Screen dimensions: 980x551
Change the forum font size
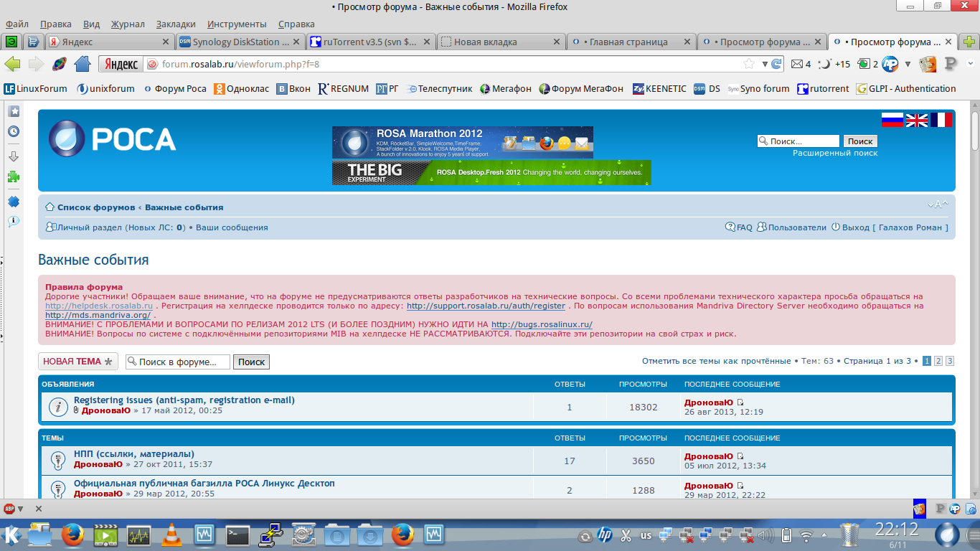coord(938,204)
